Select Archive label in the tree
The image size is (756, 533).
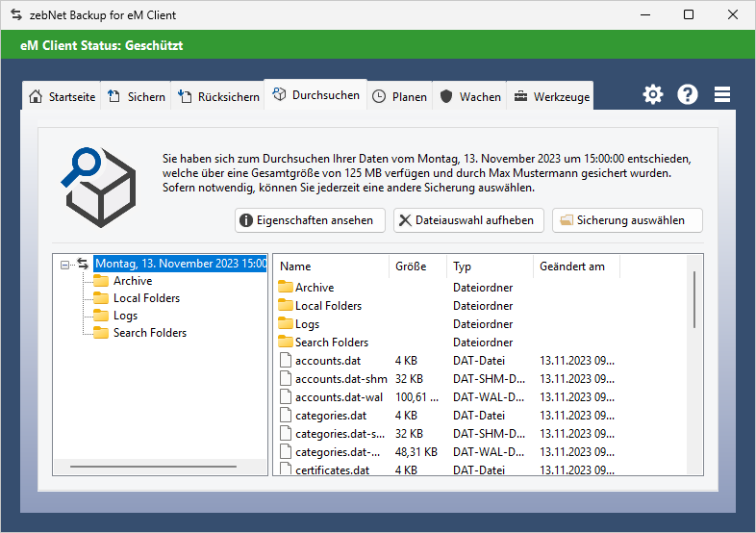(133, 281)
